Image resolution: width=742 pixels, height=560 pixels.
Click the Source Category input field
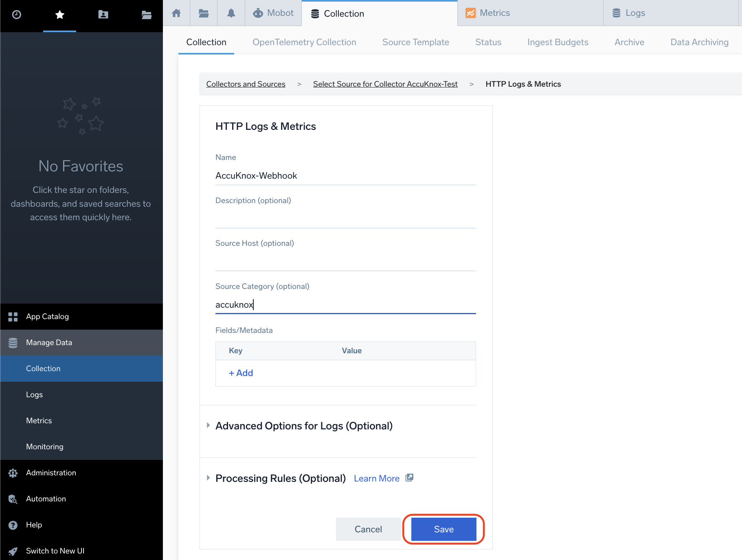click(x=345, y=305)
